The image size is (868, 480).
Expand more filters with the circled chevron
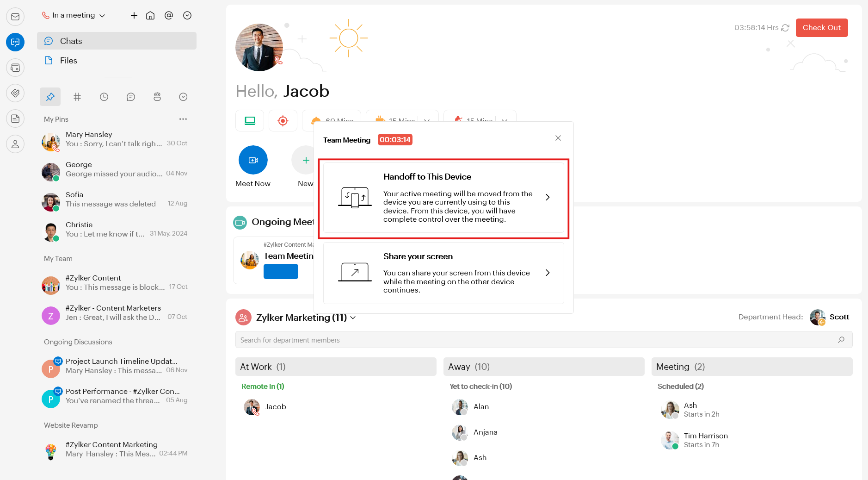(183, 97)
